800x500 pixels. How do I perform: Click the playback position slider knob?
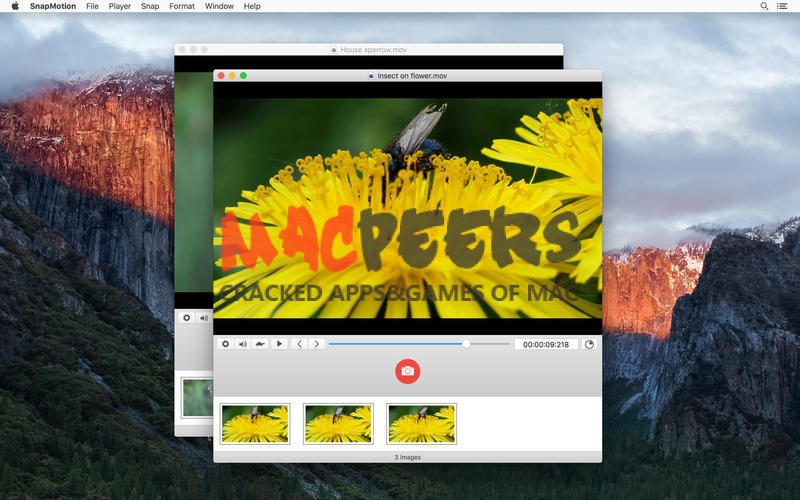[466, 344]
